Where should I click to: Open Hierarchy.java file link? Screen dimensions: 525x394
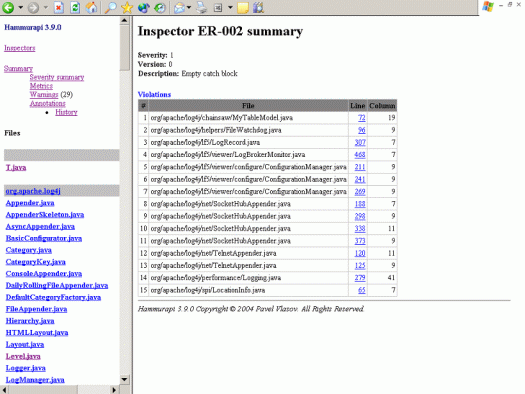30,321
